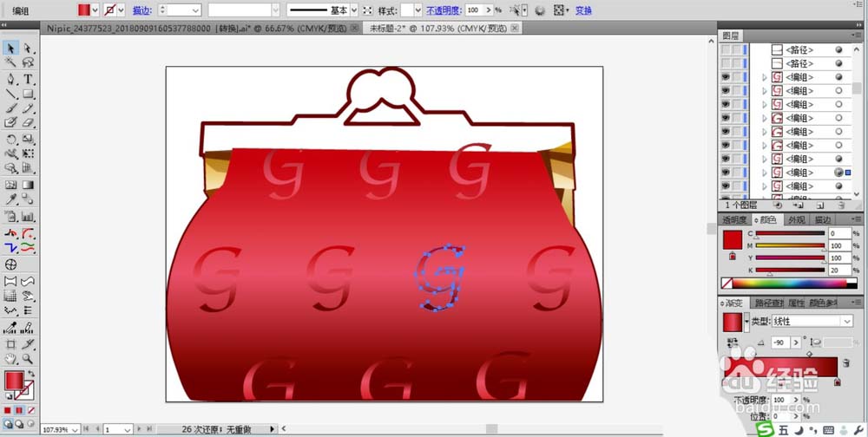Click the gradient ramp bar in Gradient panel

click(x=780, y=367)
